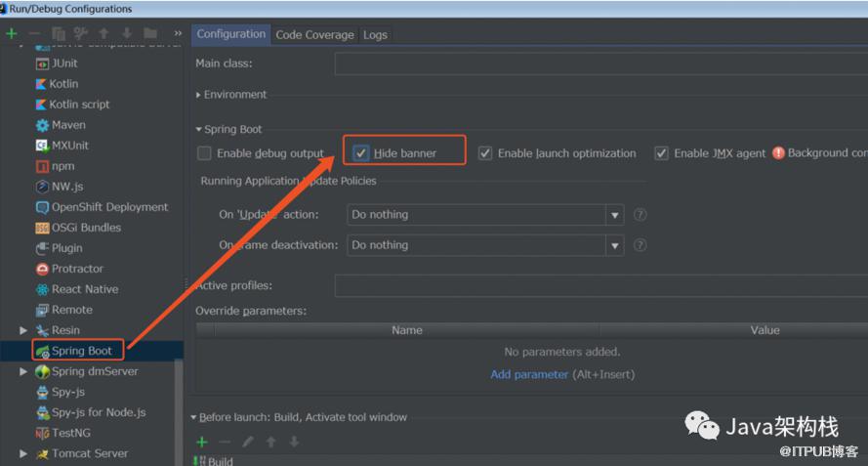The height and width of the screenshot is (466, 868).
Task: Copy configuration using the copy icon
Action: coord(58,33)
